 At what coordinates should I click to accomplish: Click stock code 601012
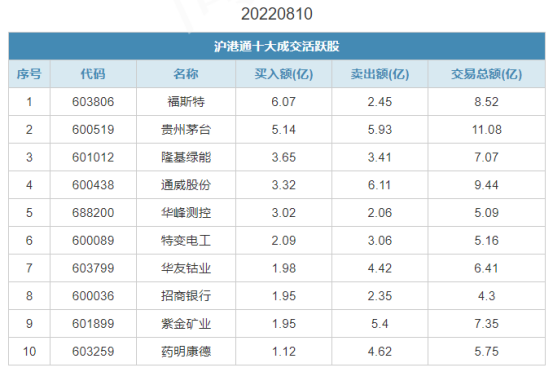coord(93,157)
